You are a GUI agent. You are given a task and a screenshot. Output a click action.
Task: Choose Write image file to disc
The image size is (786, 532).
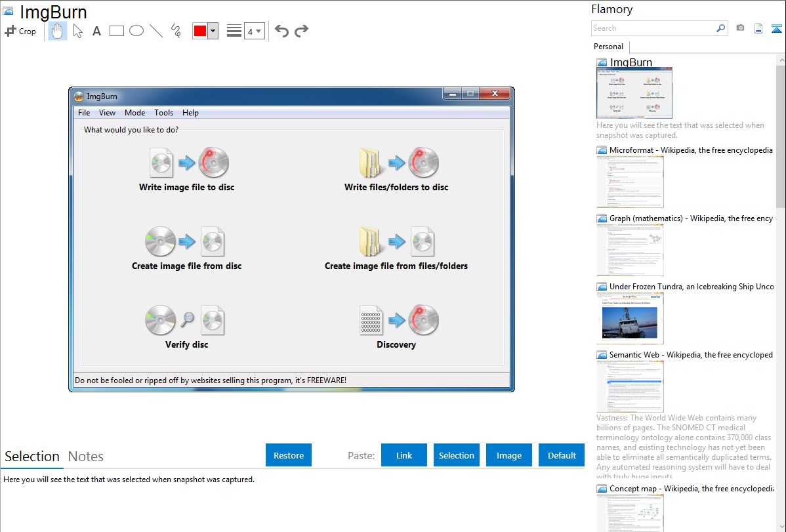pos(187,169)
